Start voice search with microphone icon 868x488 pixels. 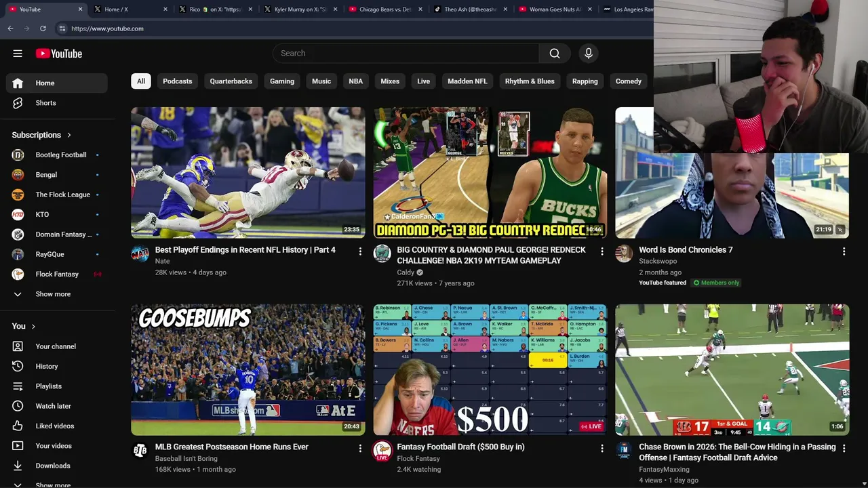[x=589, y=54]
